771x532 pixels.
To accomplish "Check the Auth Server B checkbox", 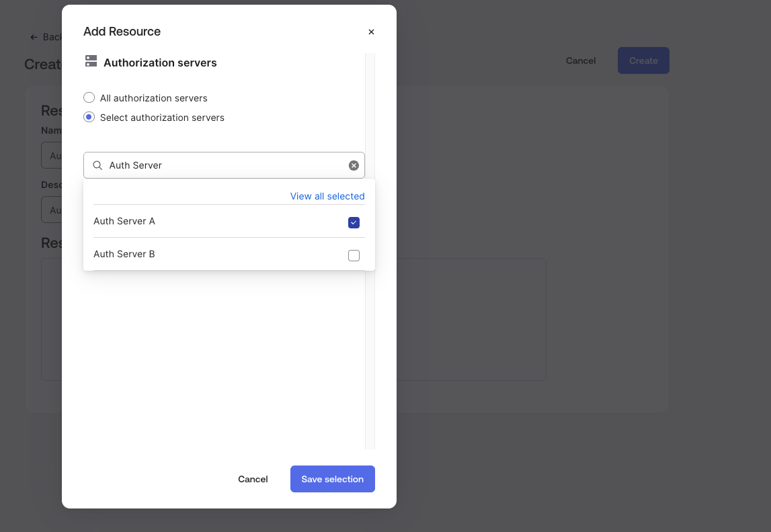I will 354,255.
